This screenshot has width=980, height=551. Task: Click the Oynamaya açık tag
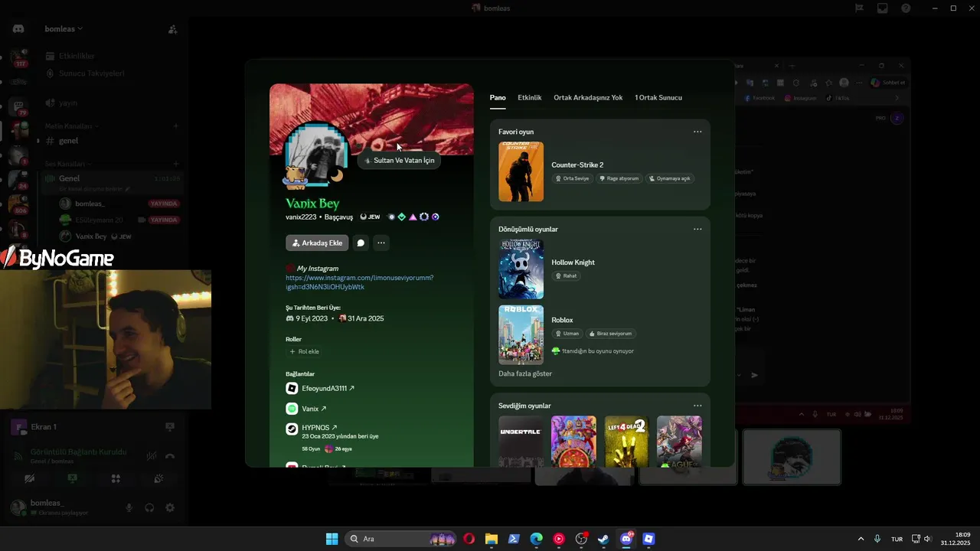point(670,178)
